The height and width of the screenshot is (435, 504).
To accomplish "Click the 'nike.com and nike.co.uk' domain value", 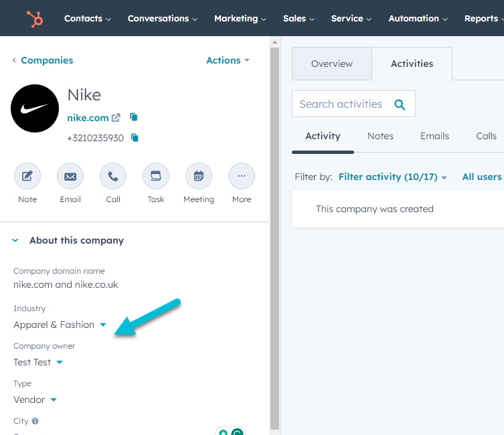I will [66, 284].
